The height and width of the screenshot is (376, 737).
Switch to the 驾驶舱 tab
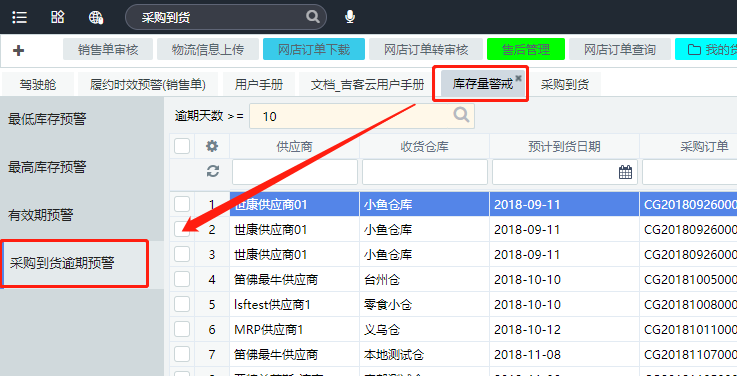38,85
